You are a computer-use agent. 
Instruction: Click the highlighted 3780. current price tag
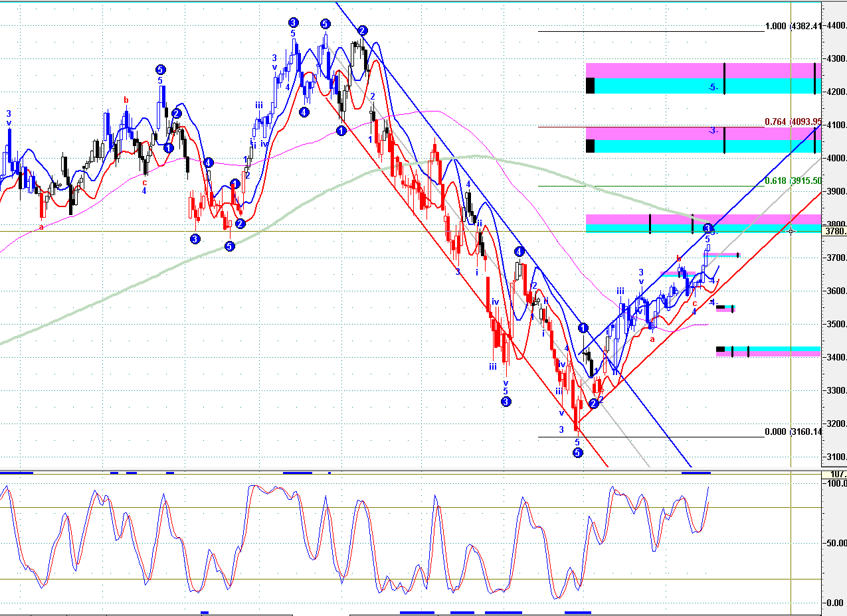click(x=834, y=231)
